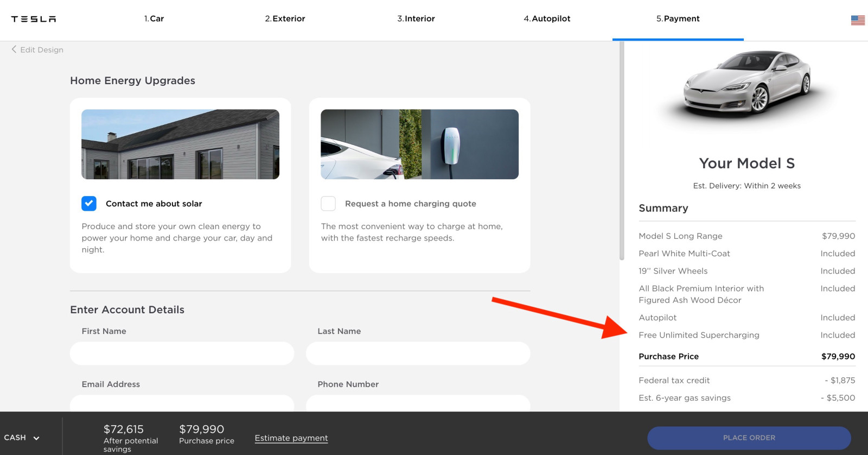
Task: Open the US flag region selector
Action: [x=858, y=20]
